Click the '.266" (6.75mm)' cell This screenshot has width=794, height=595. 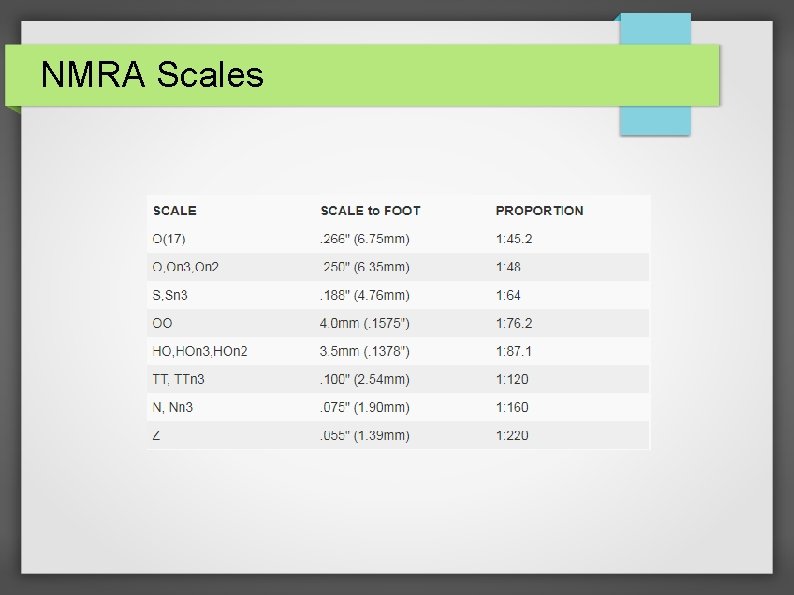point(365,239)
